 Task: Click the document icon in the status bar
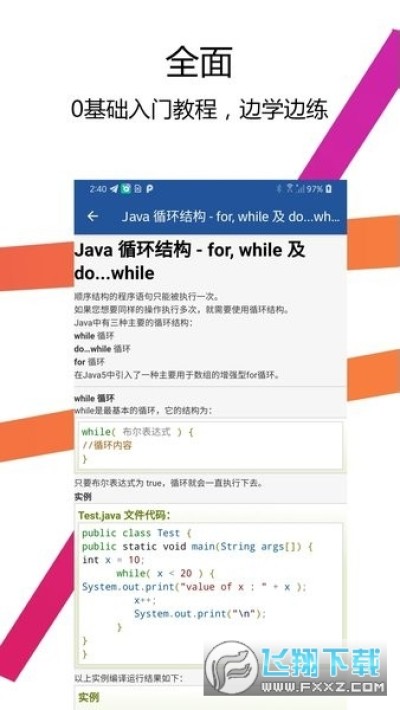pos(138,189)
